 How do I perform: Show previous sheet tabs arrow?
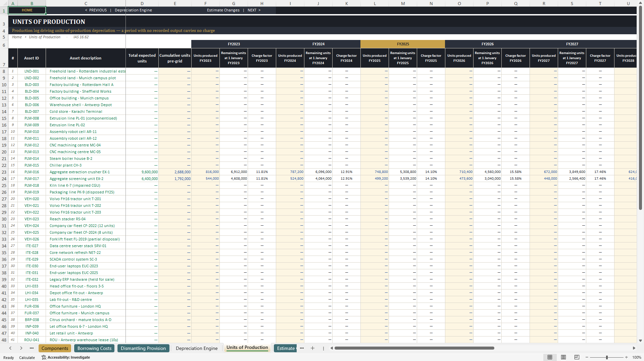pos(10,348)
